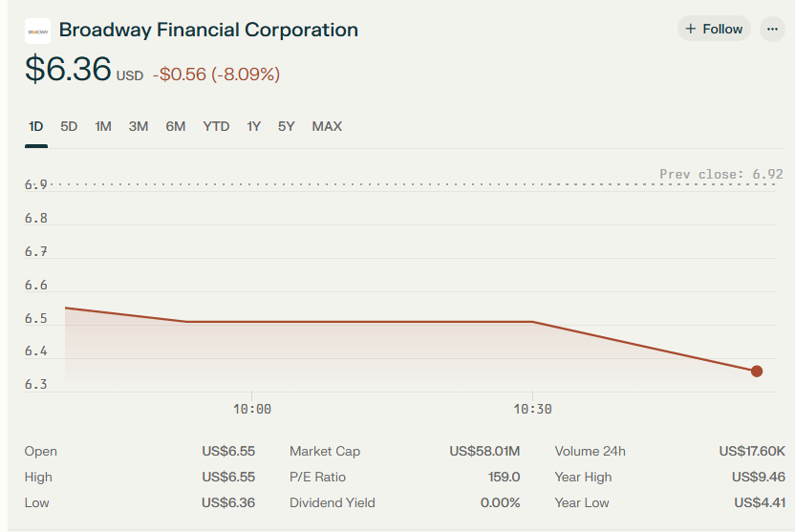The width and height of the screenshot is (795, 532).
Task: Click the 10:00 time axis label
Action: tap(252, 410)
